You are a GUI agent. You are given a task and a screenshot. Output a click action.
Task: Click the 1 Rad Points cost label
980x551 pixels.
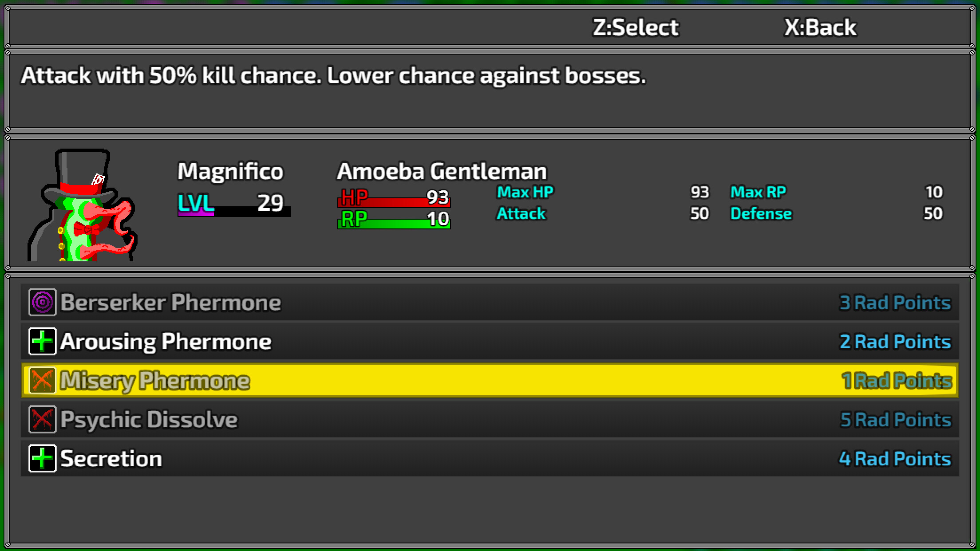tap(895, 380)
